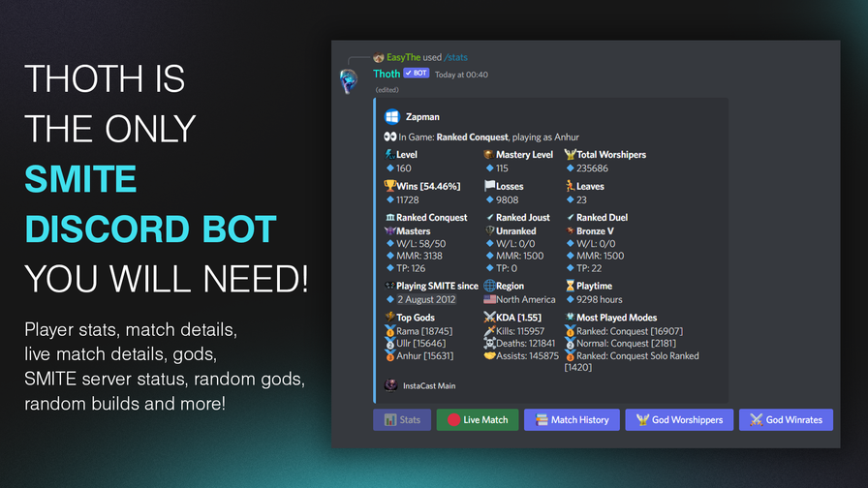The image size is (868, 488).
Task: Click the Total Worshipers trophy icon
Action: pos(571,154)
